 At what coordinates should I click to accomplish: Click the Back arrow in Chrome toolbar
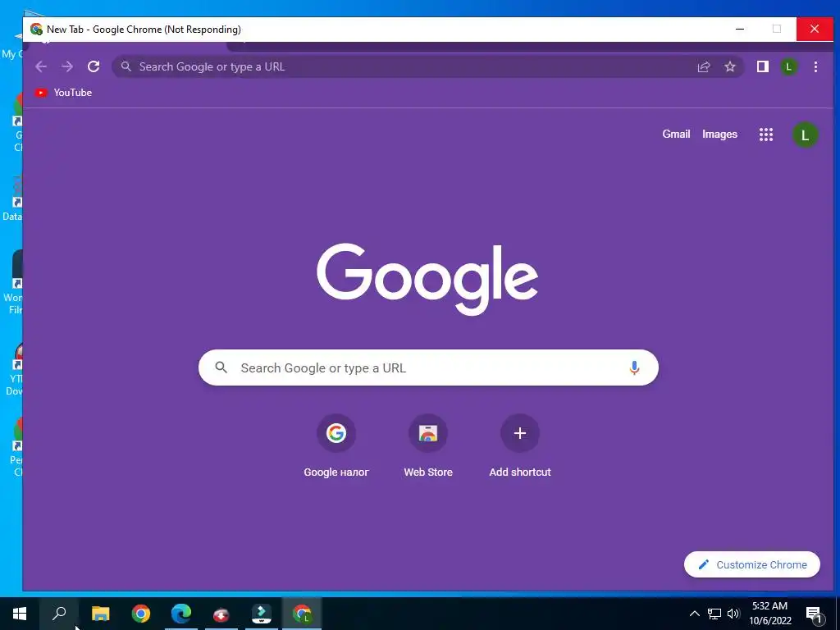[x=41, y=66]
